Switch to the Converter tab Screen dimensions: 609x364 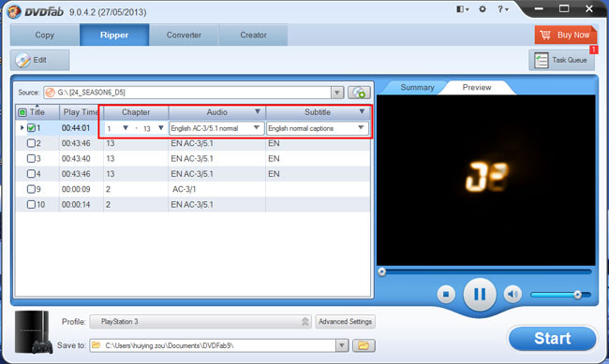click(x=184, y=35)
